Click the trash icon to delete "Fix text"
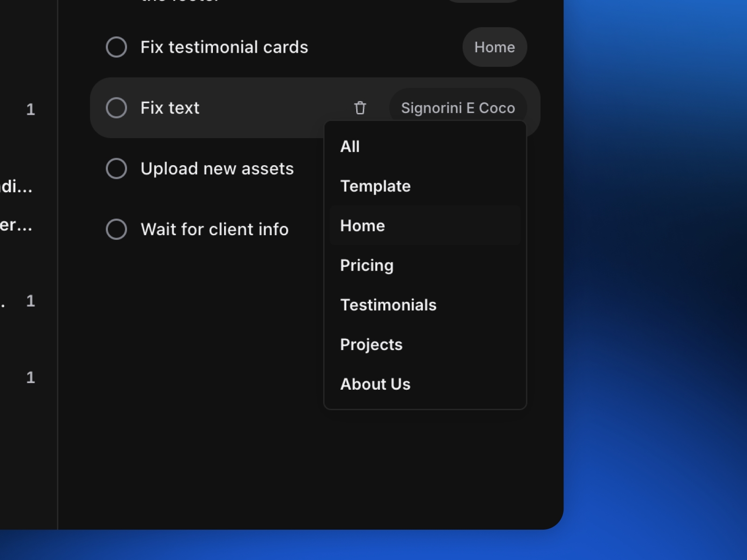Screen dimensions: 747x560 [359, 108]
